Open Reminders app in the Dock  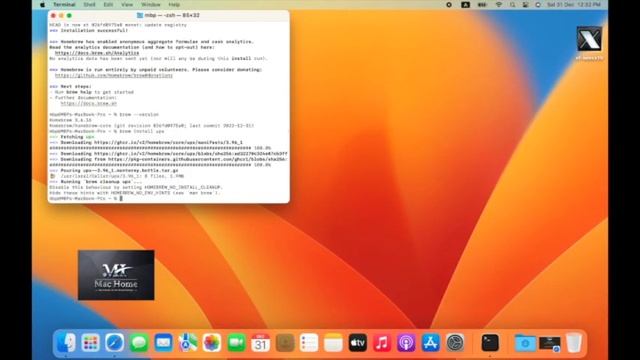(x=309, y=342)
